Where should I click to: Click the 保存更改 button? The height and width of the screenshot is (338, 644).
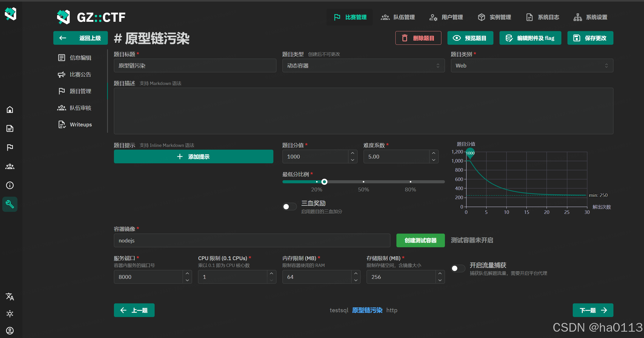click(x=590, y=38)
